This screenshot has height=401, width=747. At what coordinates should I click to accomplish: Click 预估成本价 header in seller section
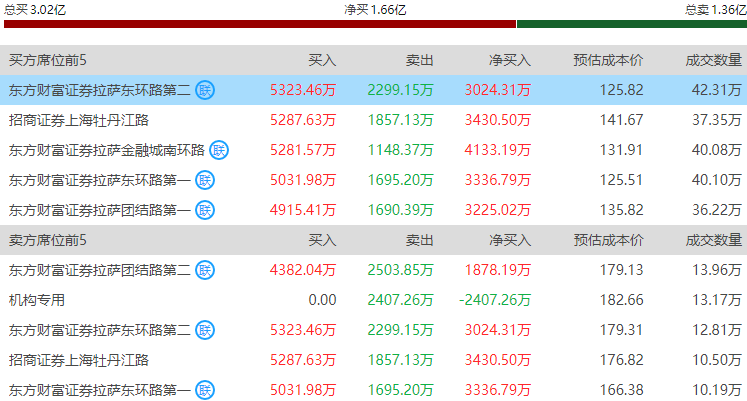[x=608, y=240]
